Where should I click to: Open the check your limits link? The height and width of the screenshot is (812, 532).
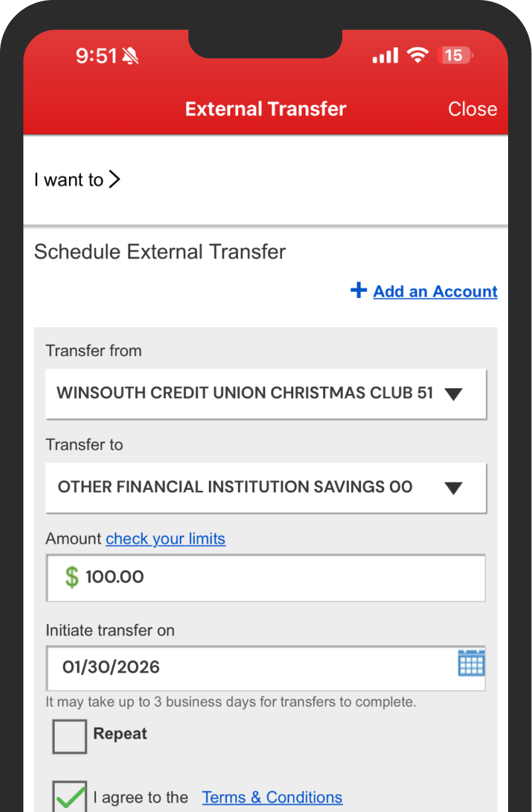tap(165, 539)
